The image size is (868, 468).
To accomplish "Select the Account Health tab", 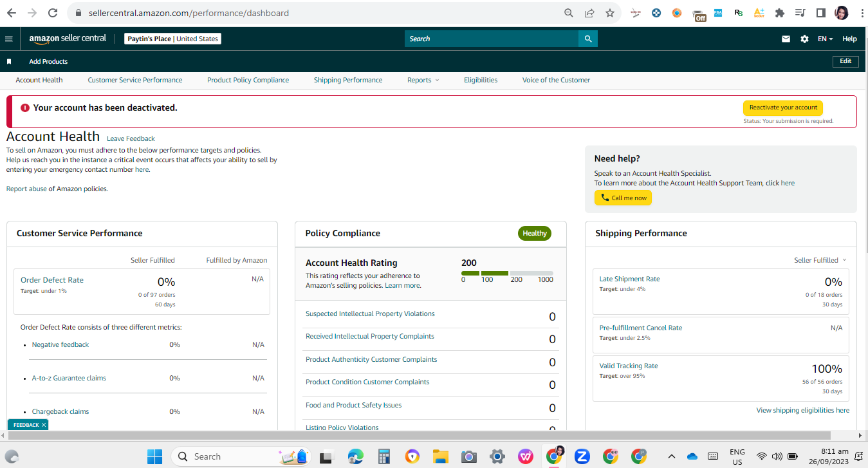I will [x=39, y=80].
